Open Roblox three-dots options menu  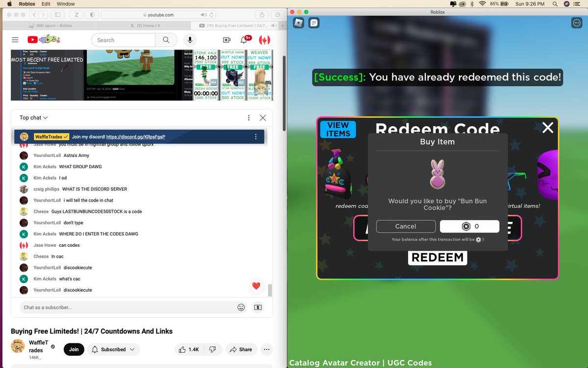[x=576, y=23]
